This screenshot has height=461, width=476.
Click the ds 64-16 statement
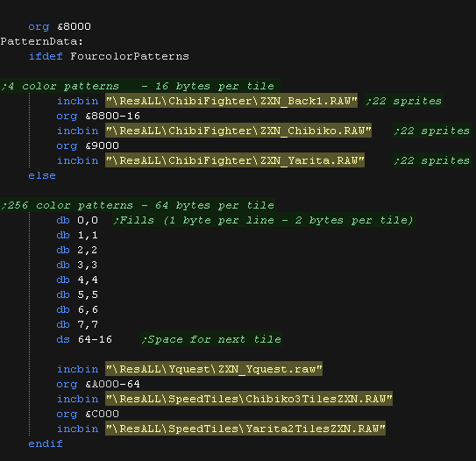pyautogui.click(x=84, y=339)
